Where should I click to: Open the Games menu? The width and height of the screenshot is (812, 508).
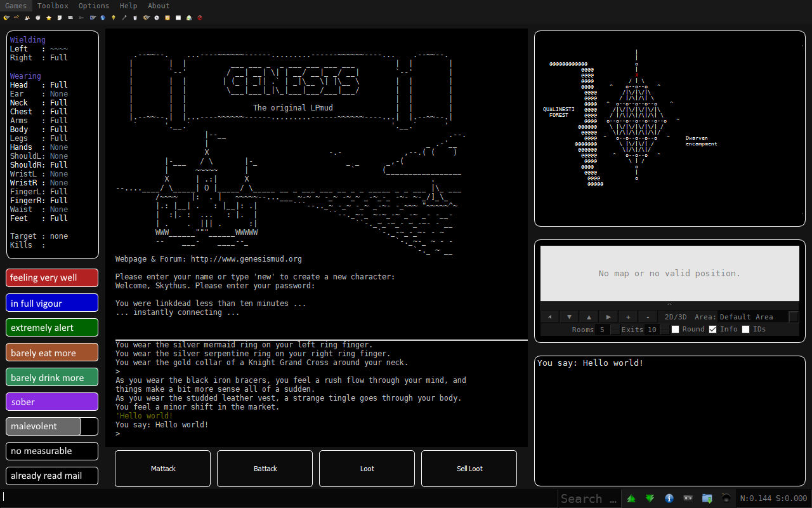click(x=16, y=6)
